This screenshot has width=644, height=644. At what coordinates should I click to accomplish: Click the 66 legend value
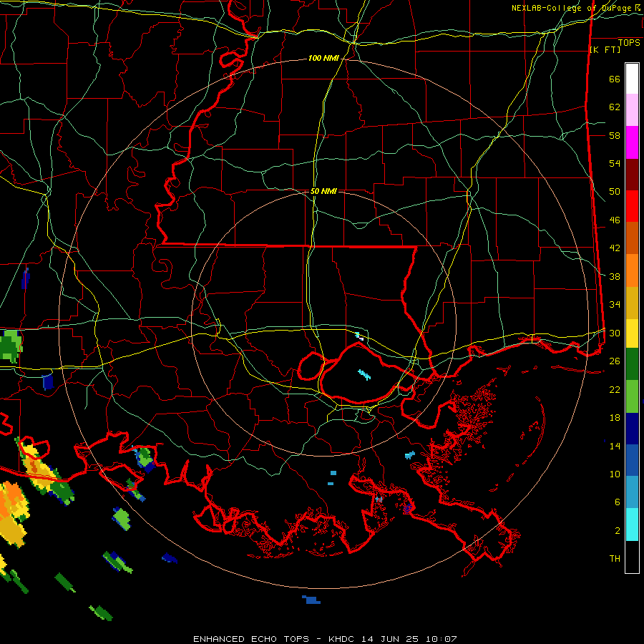[x=615, y=79]
